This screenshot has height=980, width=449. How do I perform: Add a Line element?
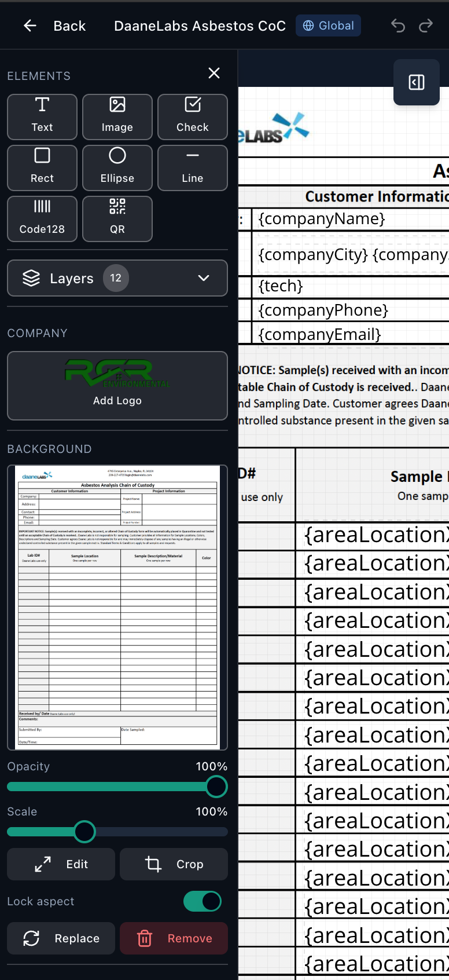click(193, 168)
